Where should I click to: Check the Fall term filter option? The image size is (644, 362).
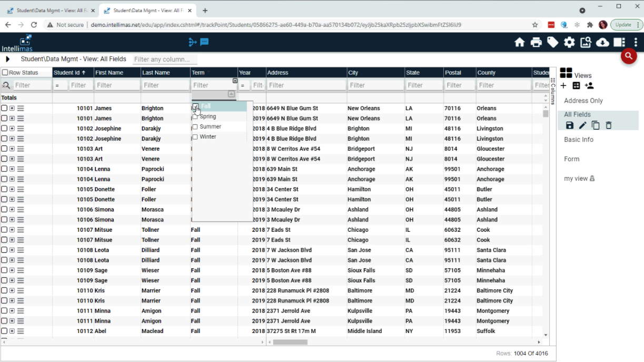195,106
